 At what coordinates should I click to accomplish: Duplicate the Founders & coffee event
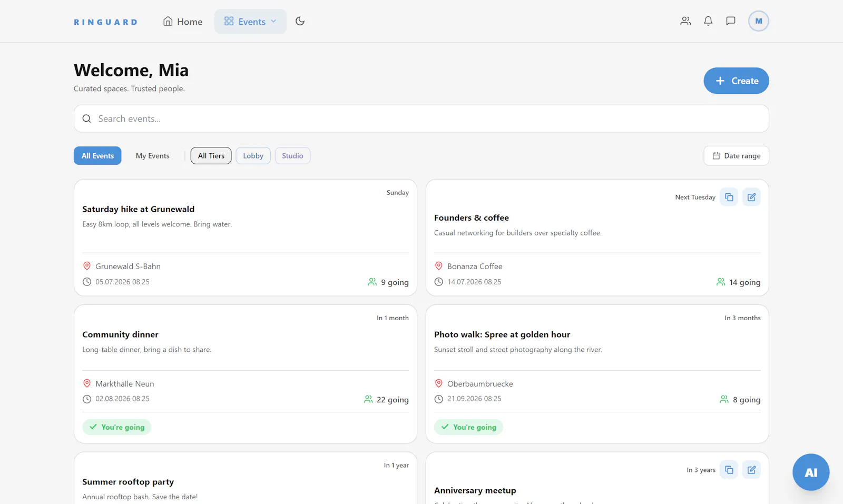coord(729,197)
